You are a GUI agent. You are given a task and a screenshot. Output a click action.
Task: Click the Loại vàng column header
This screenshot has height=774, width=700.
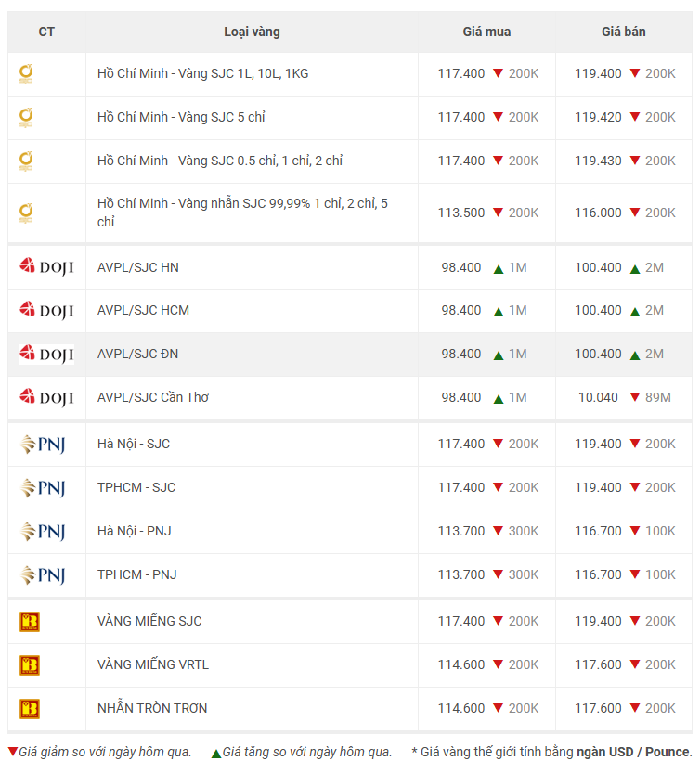(252, 32)
